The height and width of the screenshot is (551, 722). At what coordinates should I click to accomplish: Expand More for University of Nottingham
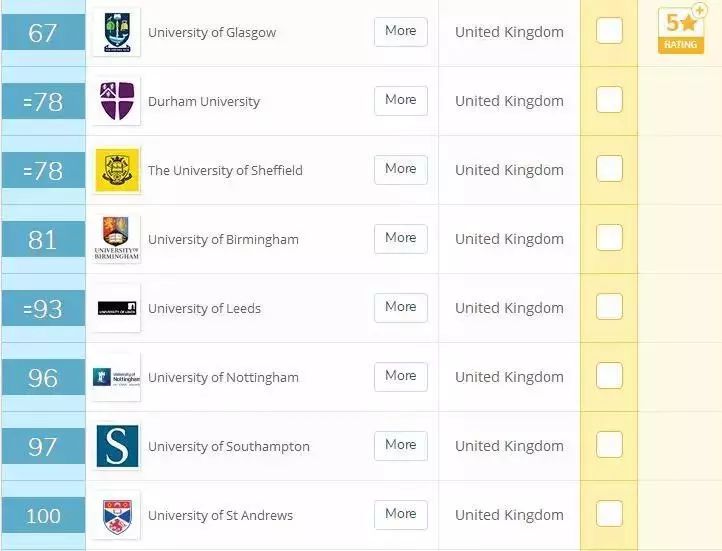click(x=401, y=377)
